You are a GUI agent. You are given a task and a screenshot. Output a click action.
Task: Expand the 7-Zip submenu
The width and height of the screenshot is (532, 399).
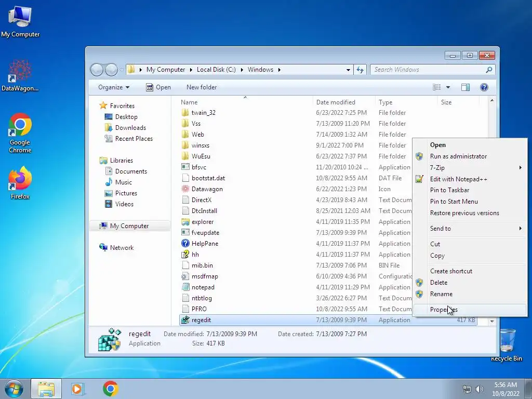[520, 167]
